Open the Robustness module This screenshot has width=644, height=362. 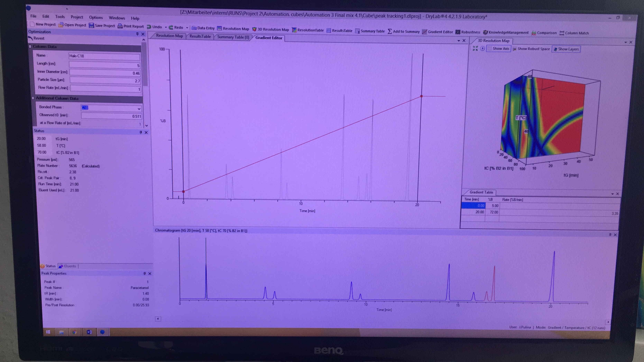468,32
